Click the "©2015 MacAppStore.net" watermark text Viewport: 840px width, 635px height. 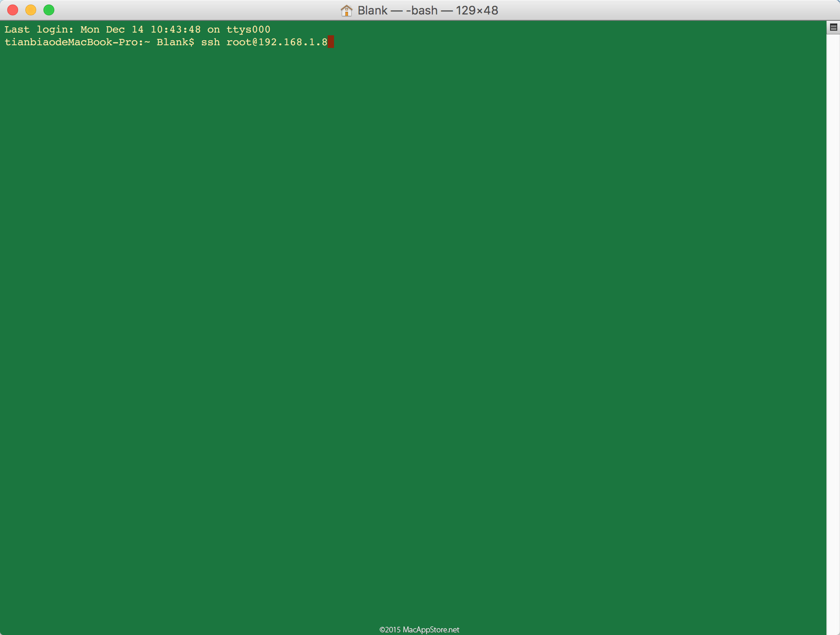(x=419, y=630)
